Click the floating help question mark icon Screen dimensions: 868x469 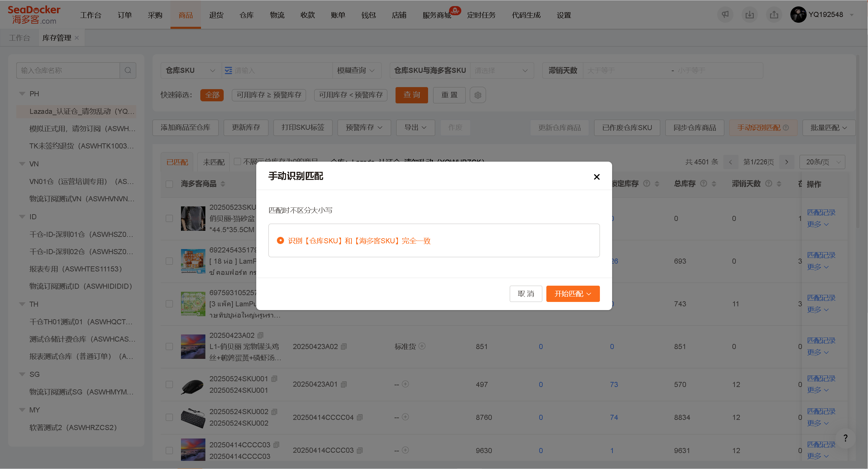pos(845,438)
